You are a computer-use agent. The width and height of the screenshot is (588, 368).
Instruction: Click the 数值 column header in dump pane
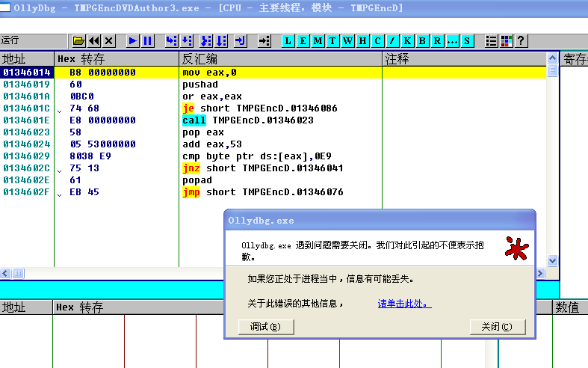[x=570, y=307]
